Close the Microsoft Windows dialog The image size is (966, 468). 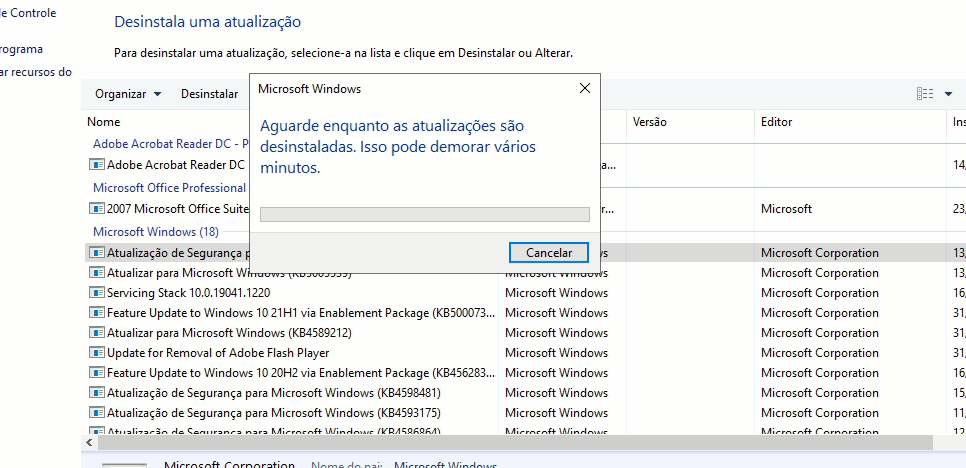[585, 89]
